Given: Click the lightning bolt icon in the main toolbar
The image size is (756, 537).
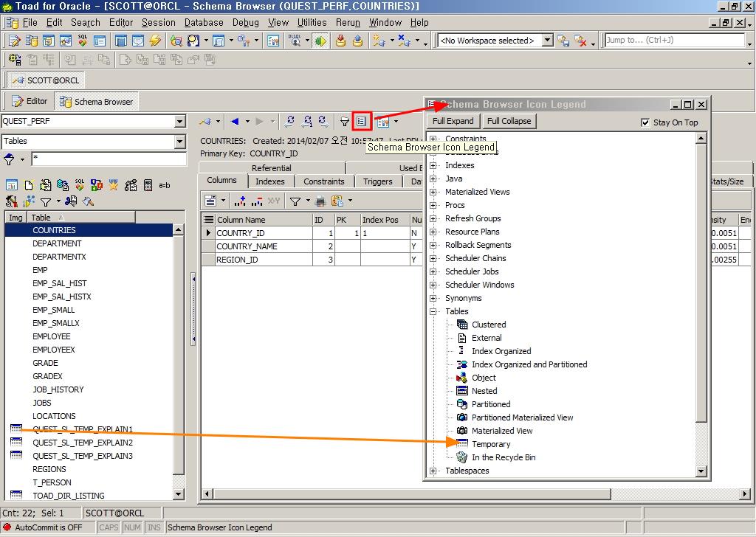Looking at the screenshot, I should point(154,41).
